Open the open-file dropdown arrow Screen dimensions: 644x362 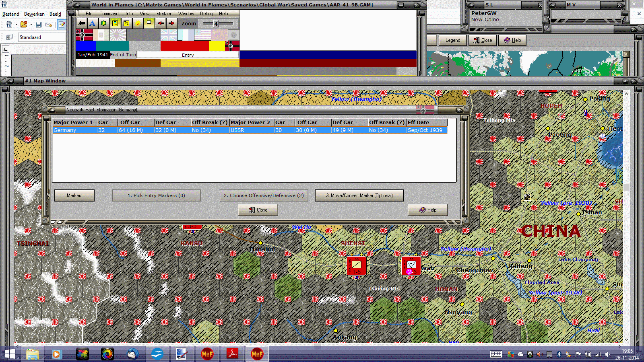(x=31, y=25)
